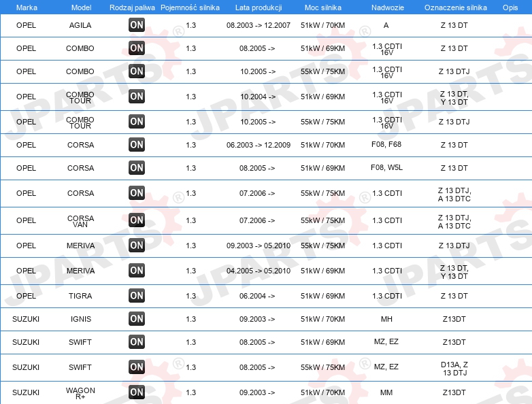The height and width of the screenshot is (404, 532).
Task: Select the TIGRA model cell
Action: [x=80, y=296]
